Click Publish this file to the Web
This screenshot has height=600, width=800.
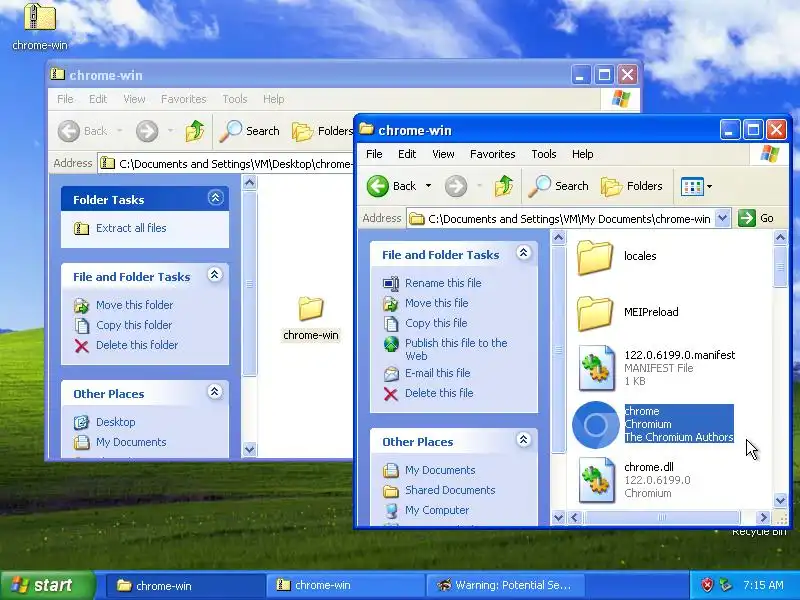coord(456,349)
